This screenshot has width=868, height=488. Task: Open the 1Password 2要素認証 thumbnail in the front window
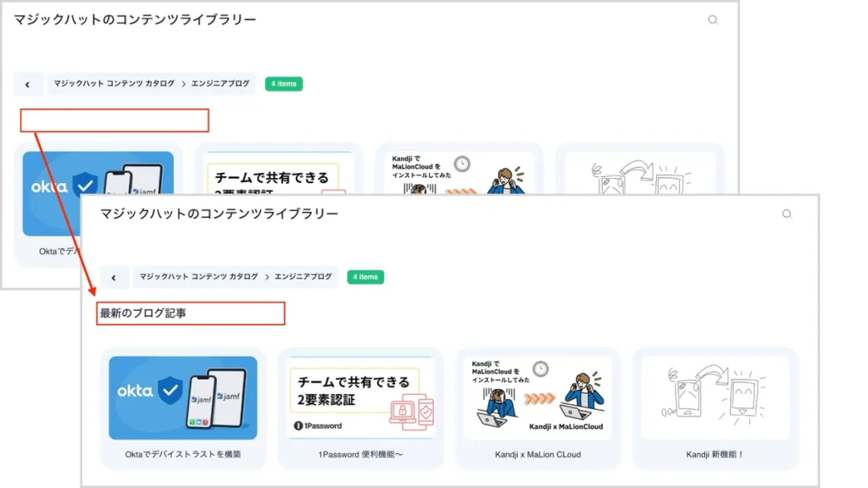(x=361, y=397)
